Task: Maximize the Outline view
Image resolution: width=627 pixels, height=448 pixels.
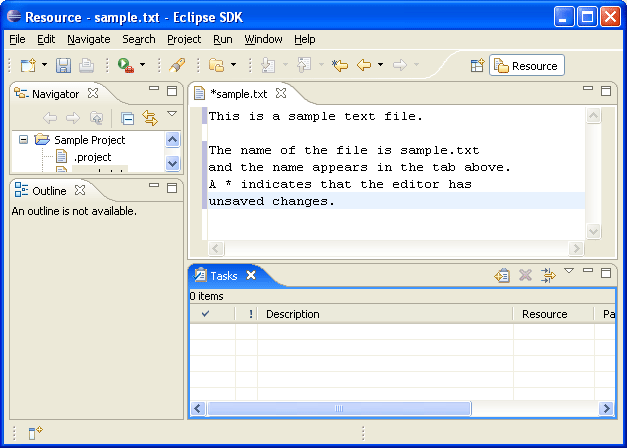Action: tap(172, 188)
